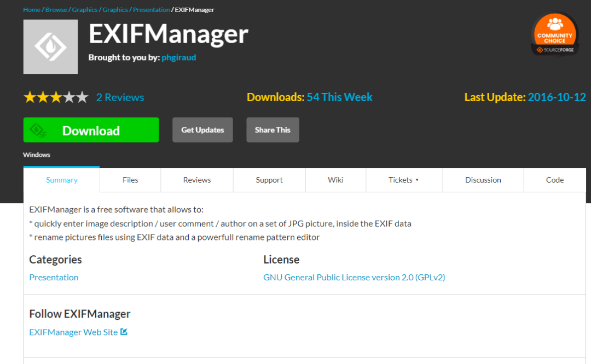Click the Follow EXIFManager heading
This screenshot has height=364, width=591.
pyautogui.click(x=80, y=314)
